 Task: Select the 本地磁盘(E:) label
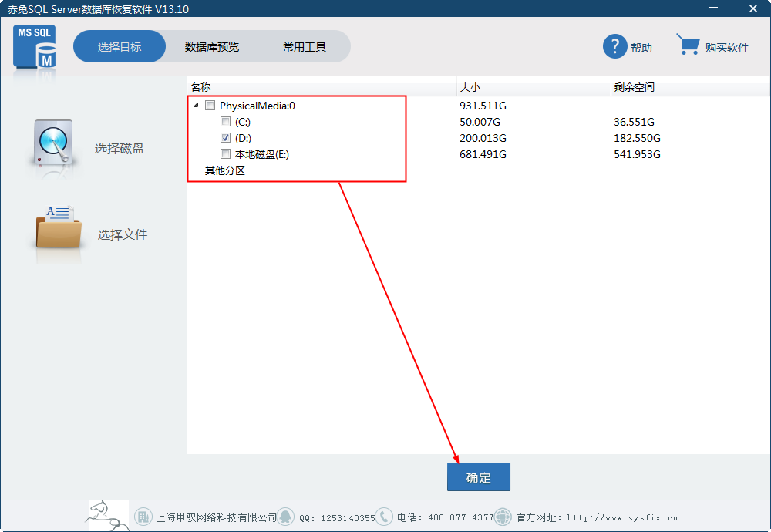point(261,154)
